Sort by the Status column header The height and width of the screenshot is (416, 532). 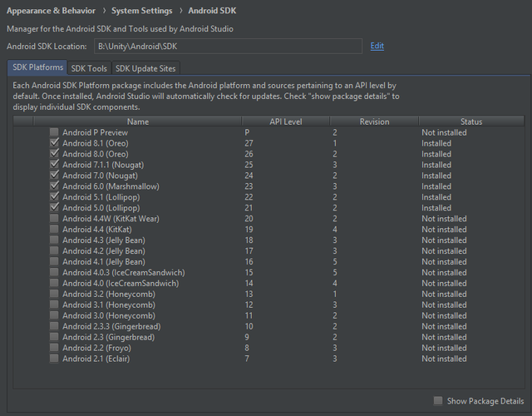point(471,121)
